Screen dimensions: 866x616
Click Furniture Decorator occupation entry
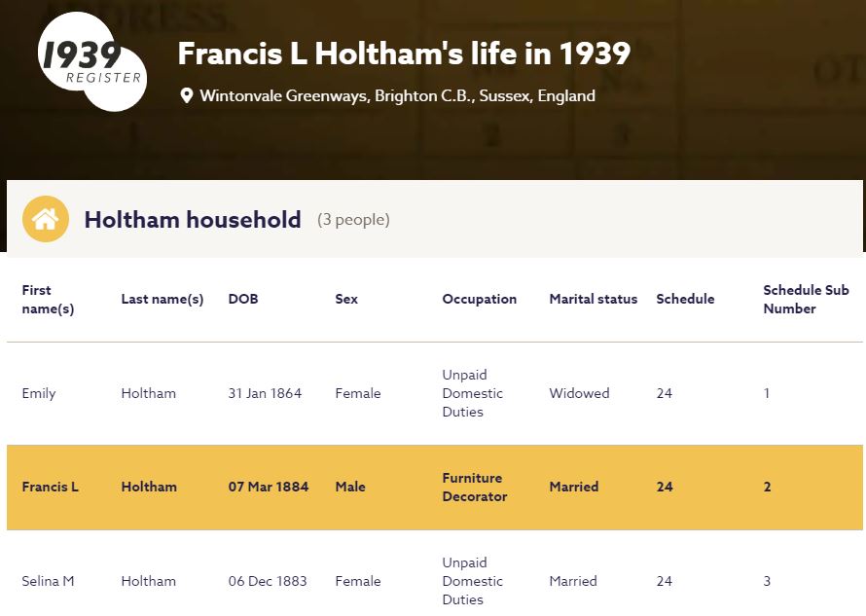tap(474, 487)
